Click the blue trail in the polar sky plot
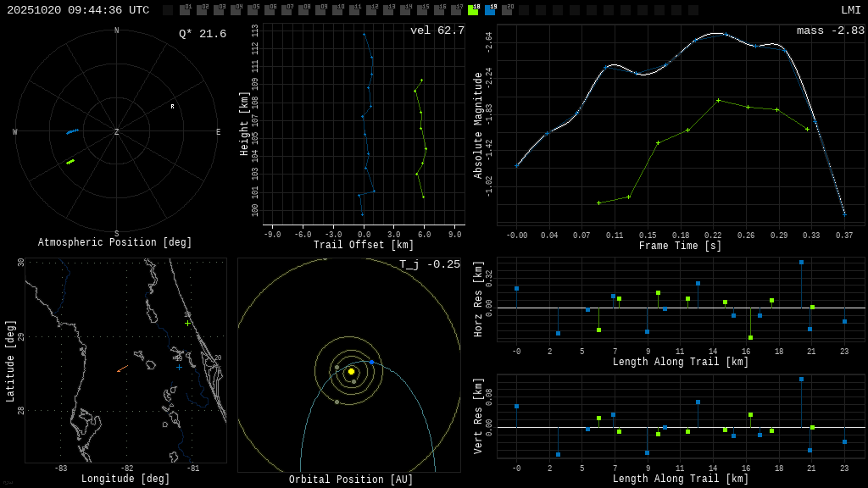Viewport: 868px width, 488px height. coord(73,131)
